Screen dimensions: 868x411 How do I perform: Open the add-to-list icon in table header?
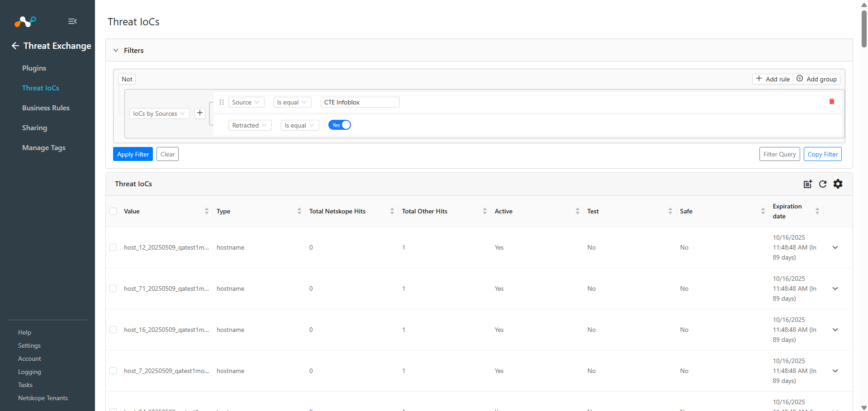point(808,184)
